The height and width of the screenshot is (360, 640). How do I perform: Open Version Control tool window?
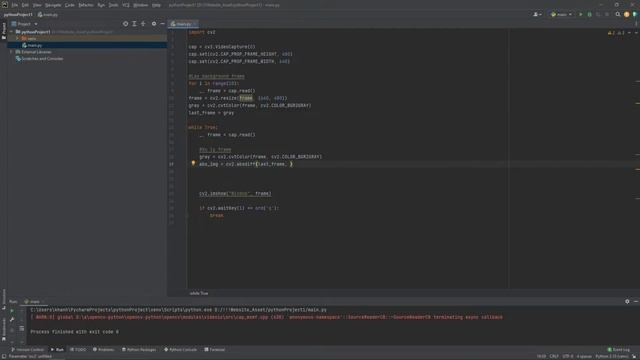tap(27, 350)
